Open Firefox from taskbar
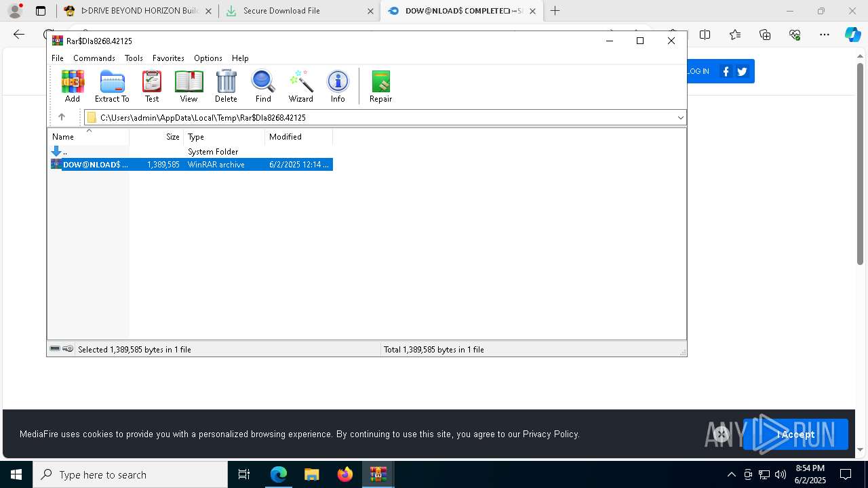Image resolution: width=868 pixels, height=488 pixels. 345,474
